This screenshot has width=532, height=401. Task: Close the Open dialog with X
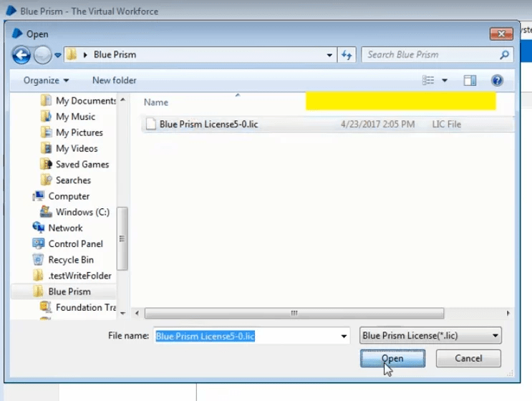point(501,34)
